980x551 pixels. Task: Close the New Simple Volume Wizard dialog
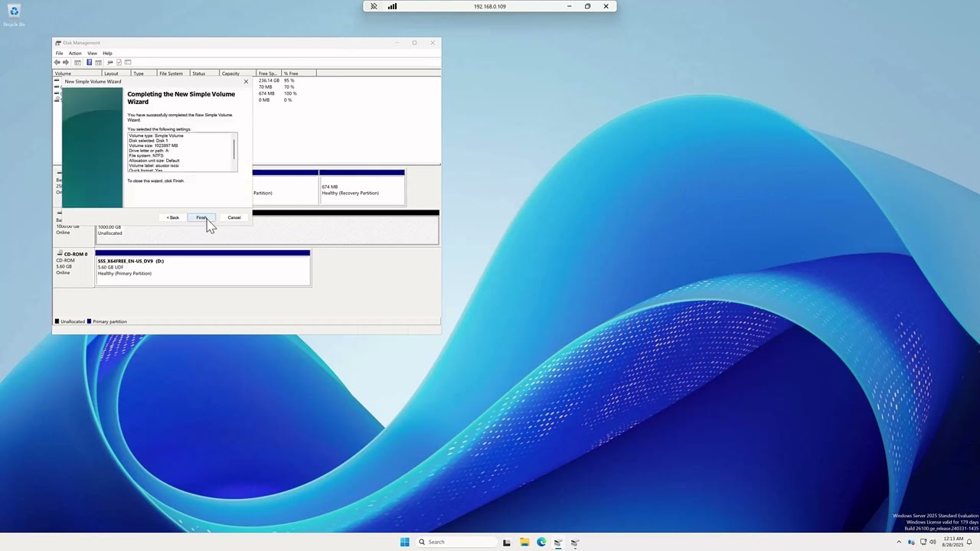(246, 81)
